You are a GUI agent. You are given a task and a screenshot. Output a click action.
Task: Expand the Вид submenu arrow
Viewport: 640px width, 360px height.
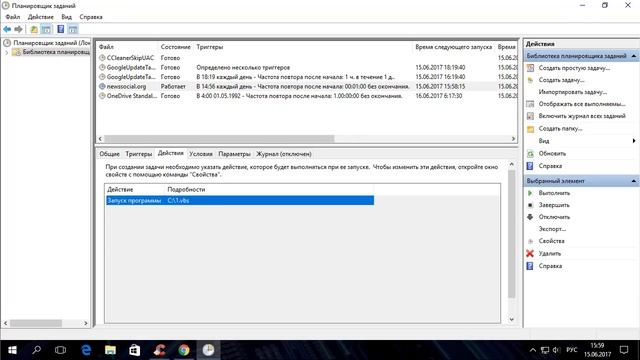(x=634, y=141)
